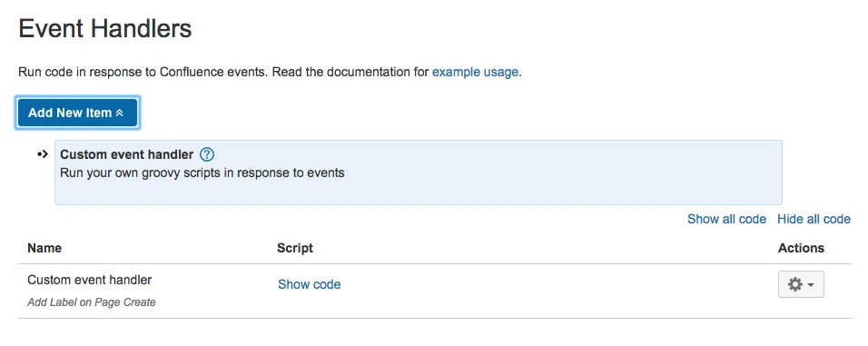
Task: Show code for Custom event handler
Action: coord(309,284)
